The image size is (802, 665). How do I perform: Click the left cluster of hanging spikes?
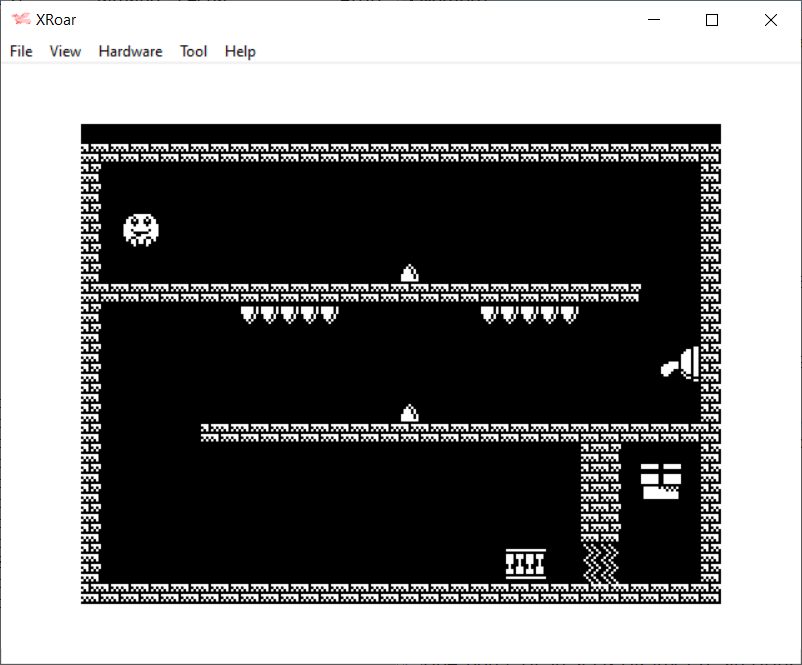[x=289, y=314]
